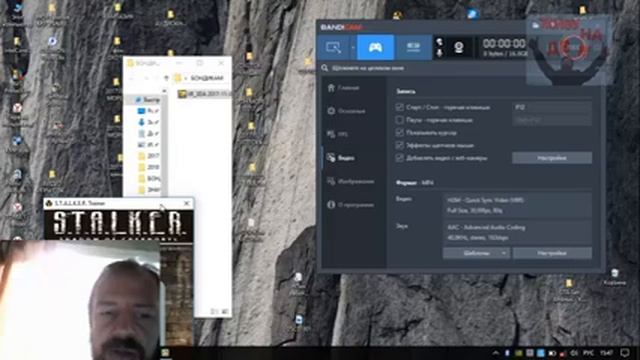640x360 pixels.
Task: Toggle add webcam video checkbox
Action: (400, 158)
